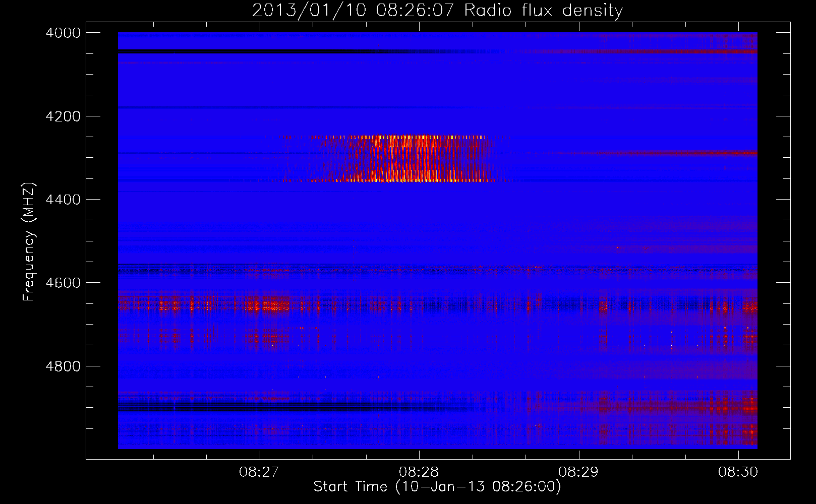
Task: Click the 'Frequency (MHZ)' vertical axis title
Action: pos(29,242)
